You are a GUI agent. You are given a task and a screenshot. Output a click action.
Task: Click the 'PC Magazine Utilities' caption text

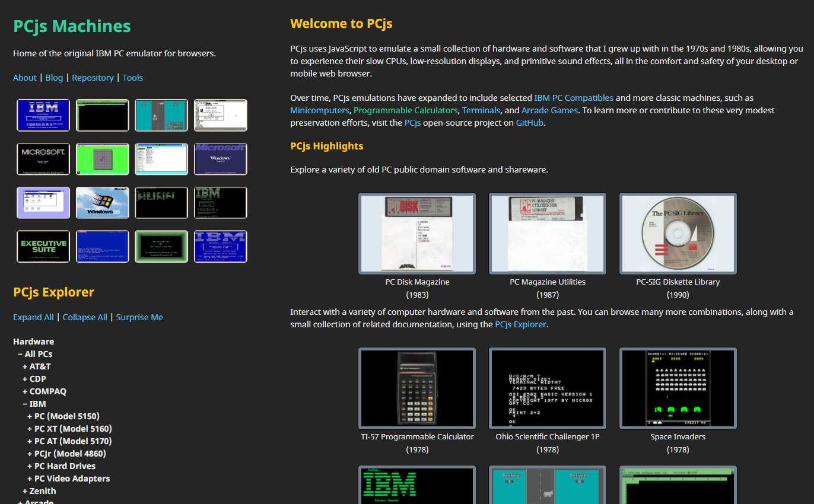click(x=548, y=282)
